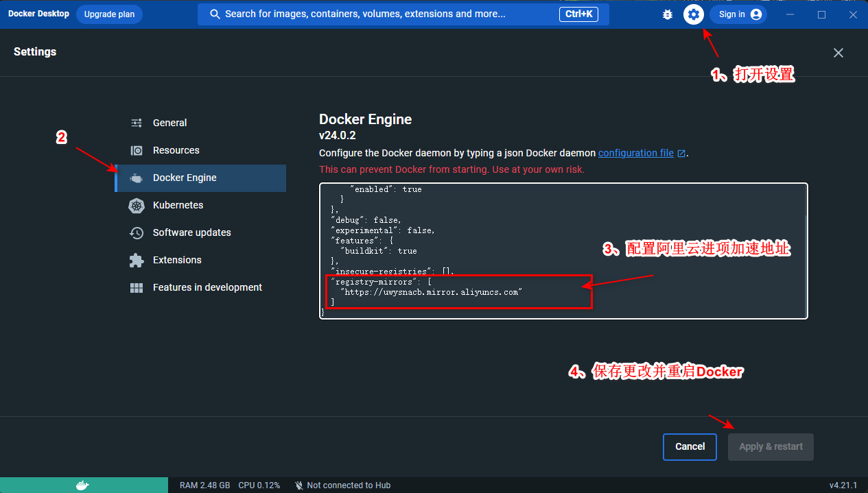This screenshot has height=493, width=868.
Task: Click the Extensions puzzle piece icon
Action: [137, 260]
